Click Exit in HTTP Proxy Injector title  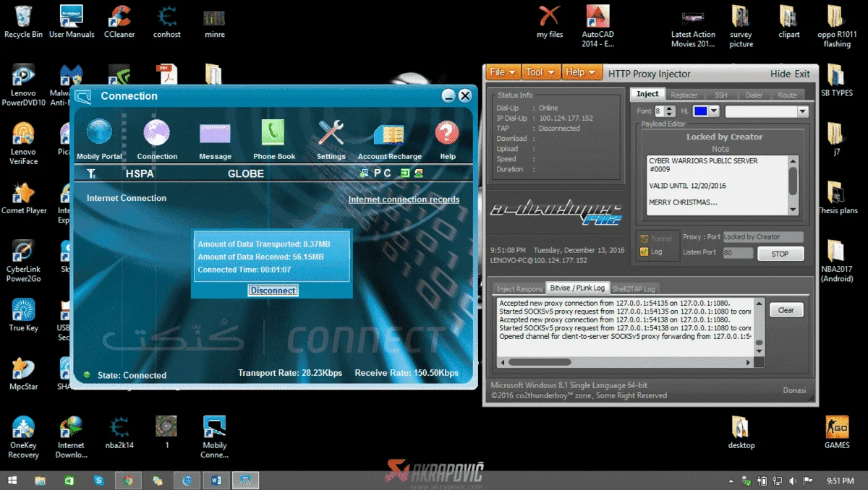pyautogui.click(x=802, y=74)
